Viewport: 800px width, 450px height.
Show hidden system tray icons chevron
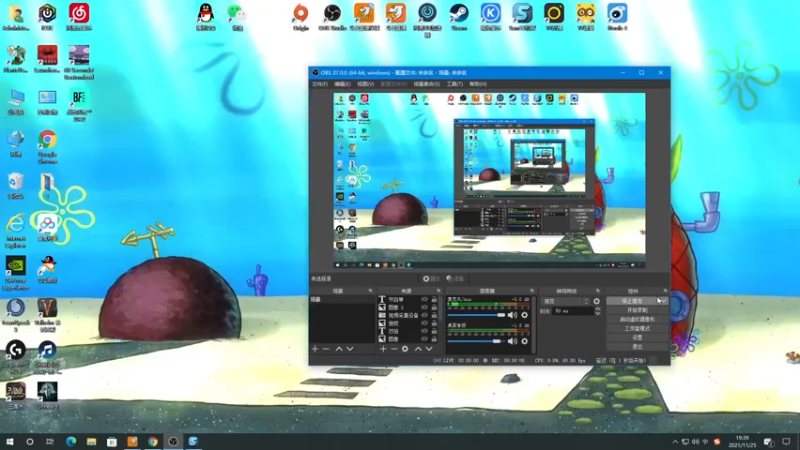[x=675, y=442]
